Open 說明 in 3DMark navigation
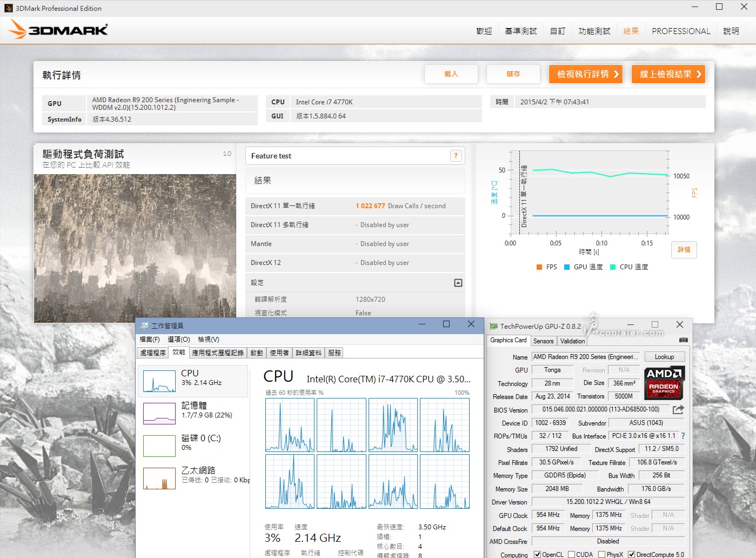The width and height of the screenshot is (756, 558). pyautogui.click(x=731, y=31)
